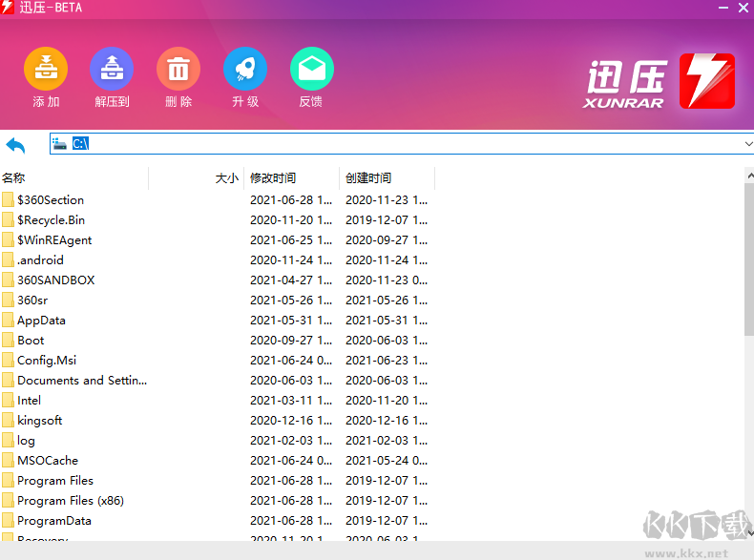Click the folder icon of $Recycle.Bin
Screen dimensions: 754x560
coord(8,219)
